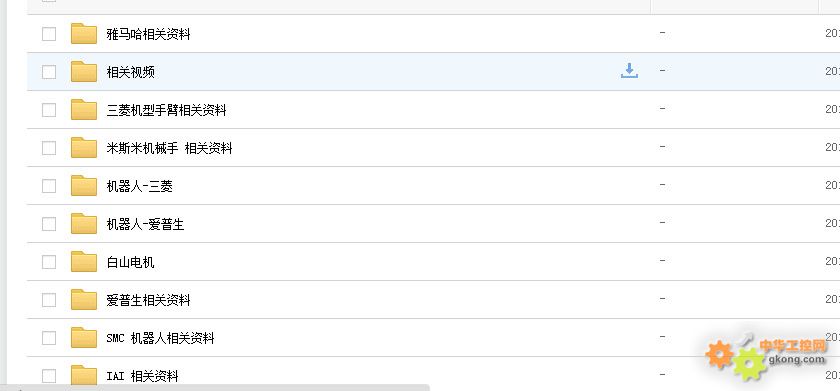Toggle checkbox for 白山电机 folder
840x391 pixels.
[x=49, y=262]
